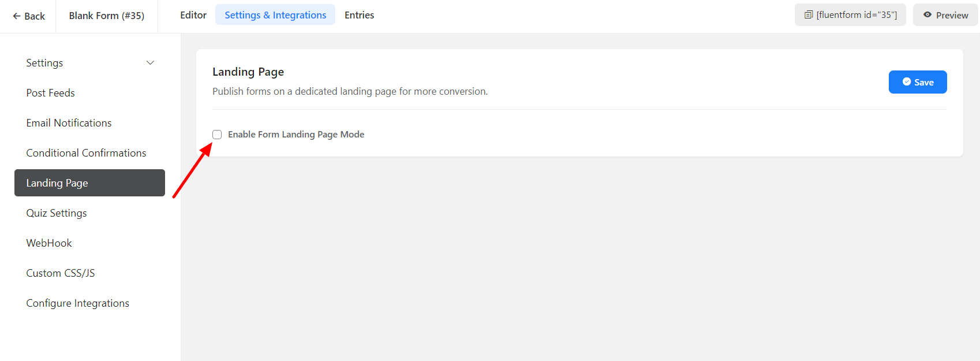Enable Form Landing Page Mode checkbox
The image size is (980, 361).
point(217,135)
